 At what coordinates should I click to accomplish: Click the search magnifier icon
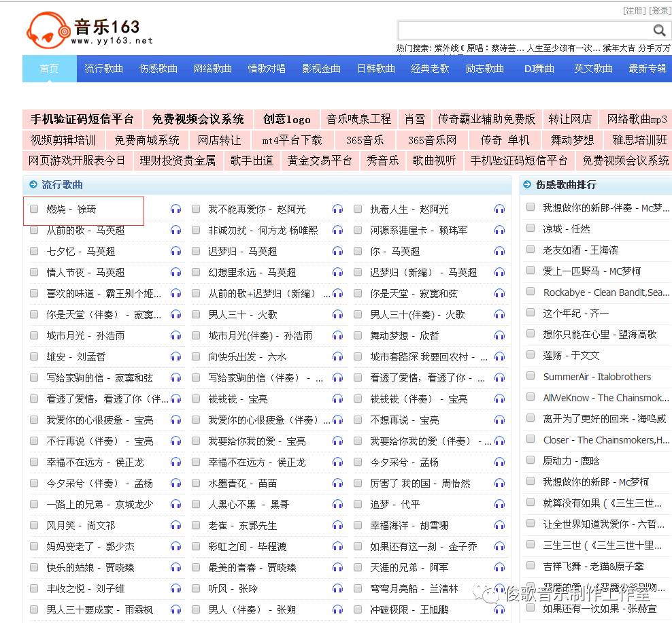[659, 30]
